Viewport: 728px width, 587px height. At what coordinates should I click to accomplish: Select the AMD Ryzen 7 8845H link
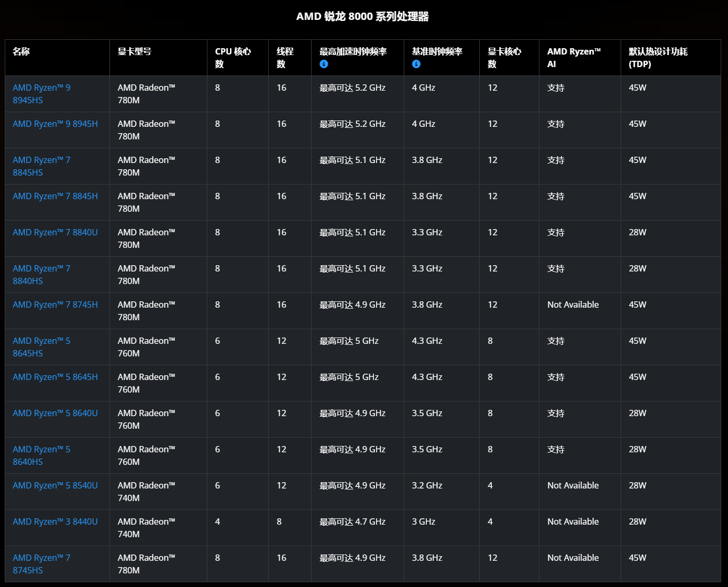[55, 196]
